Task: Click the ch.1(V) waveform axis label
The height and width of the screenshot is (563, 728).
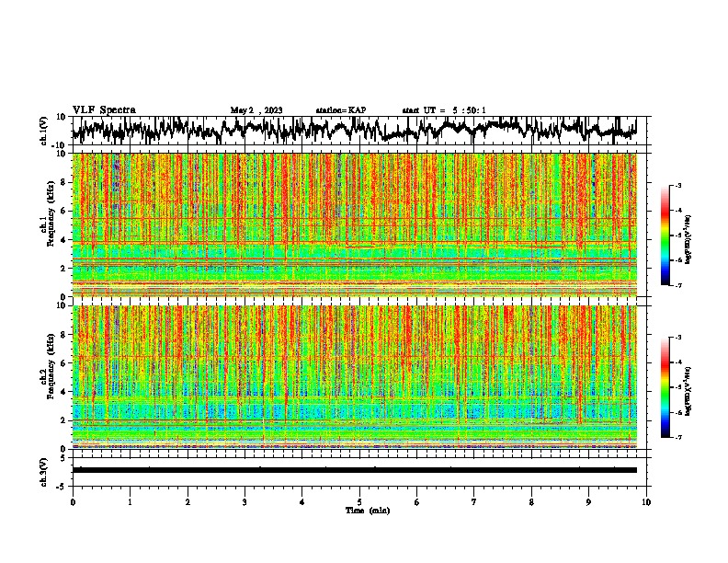Action: [44, 131]
